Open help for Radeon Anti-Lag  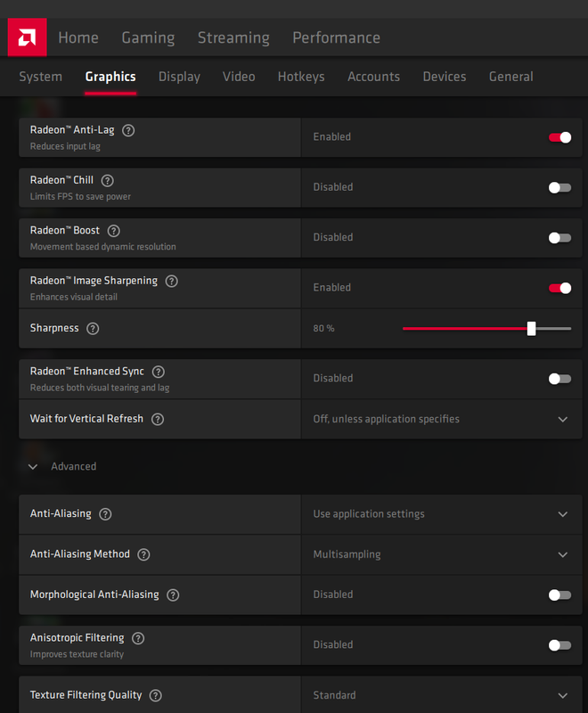tap(128, 130)
